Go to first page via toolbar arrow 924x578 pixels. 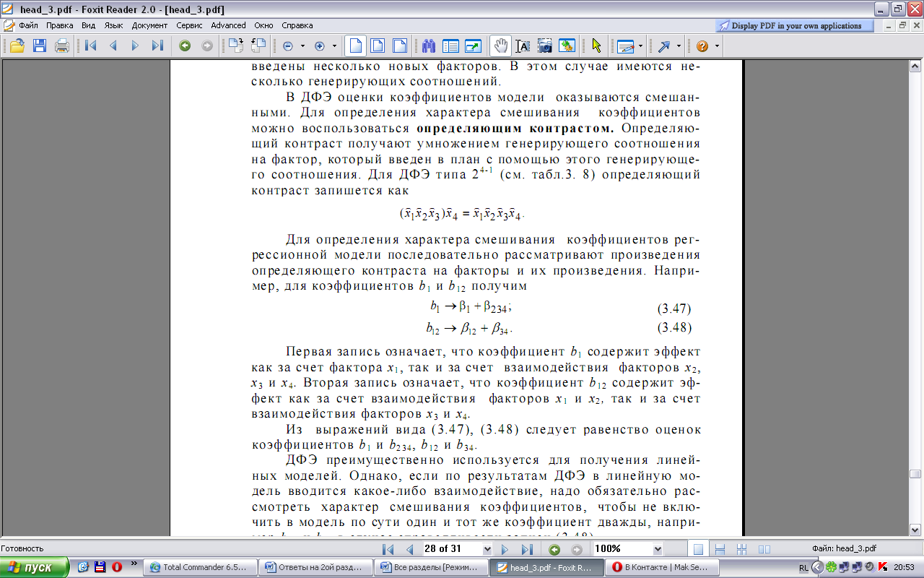(x=90, y=46)
